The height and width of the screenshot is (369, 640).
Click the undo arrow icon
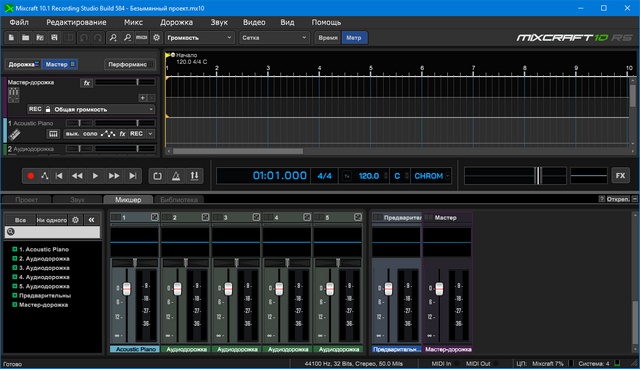(84, 38)
